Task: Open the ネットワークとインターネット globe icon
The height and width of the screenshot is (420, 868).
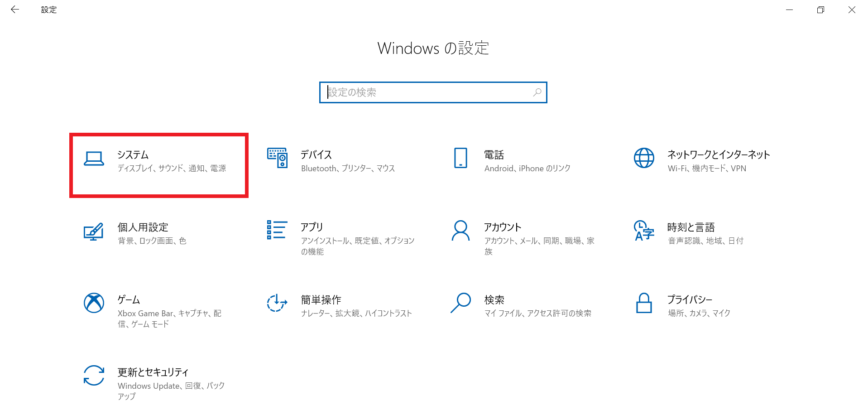Action: tap(644, 158)
